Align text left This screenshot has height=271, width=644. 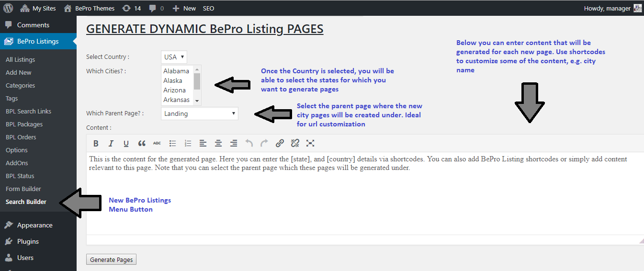[x=203, y=143]
